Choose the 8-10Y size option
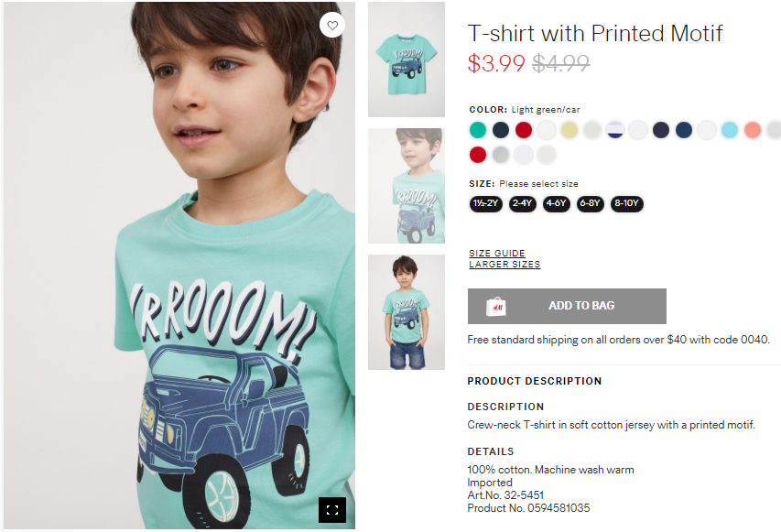 [626, 203]
